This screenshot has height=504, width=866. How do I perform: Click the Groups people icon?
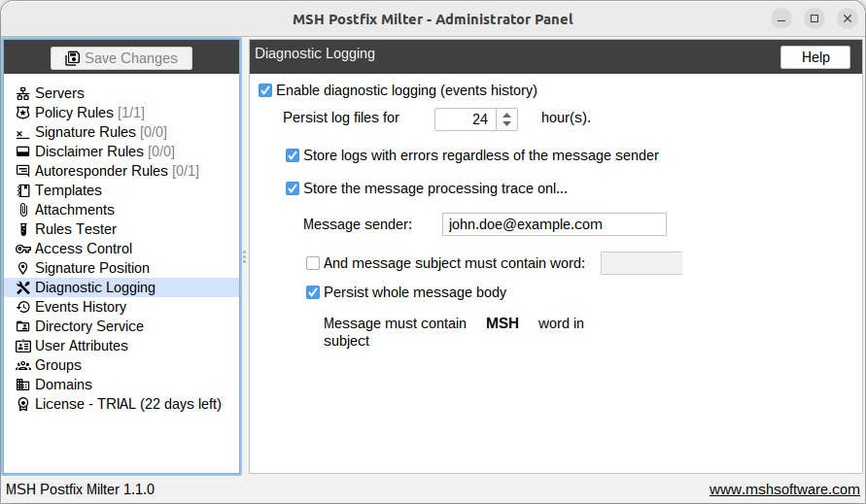pos(22,365)
